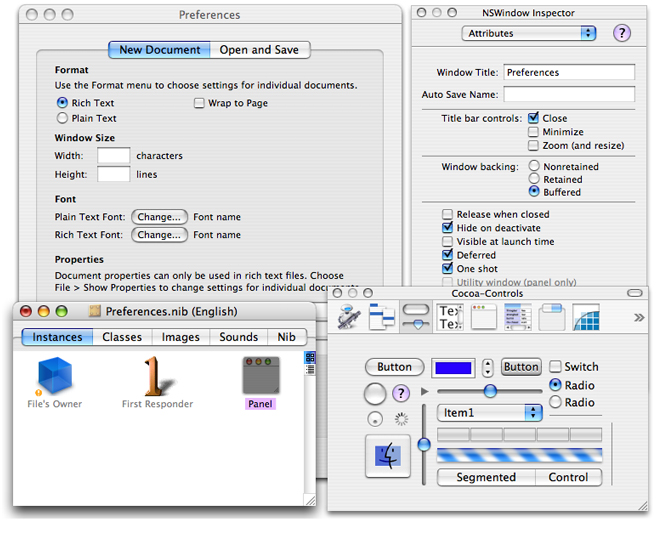Open the Cocoa-Data table views palette icon
This screenshot has height=534, width=663.
(518, 317)
